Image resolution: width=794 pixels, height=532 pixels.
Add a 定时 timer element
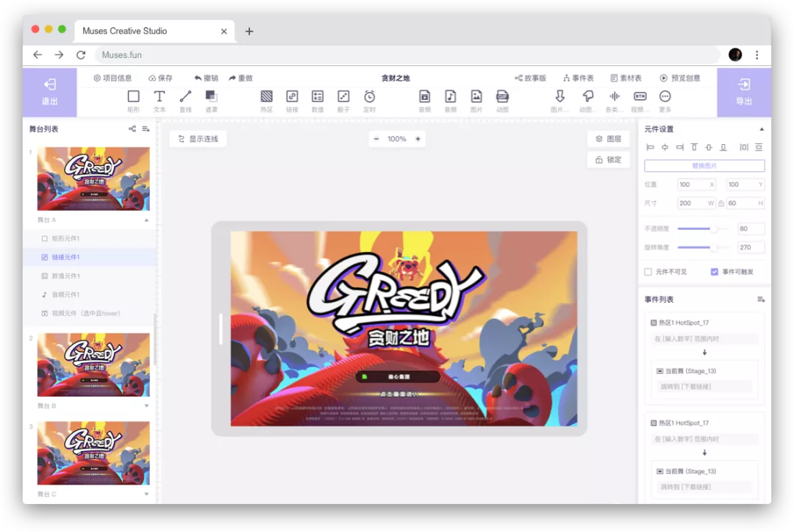(369, 96)
